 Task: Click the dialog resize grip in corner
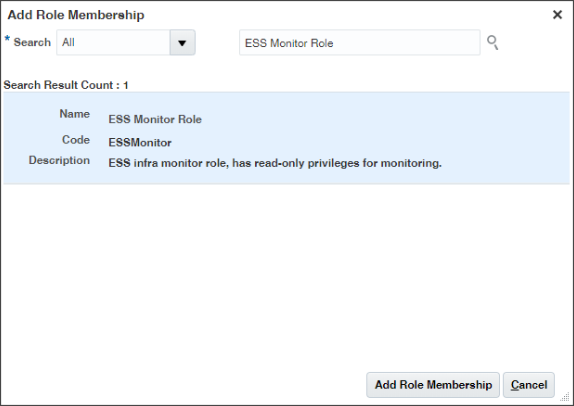(565, 397)
